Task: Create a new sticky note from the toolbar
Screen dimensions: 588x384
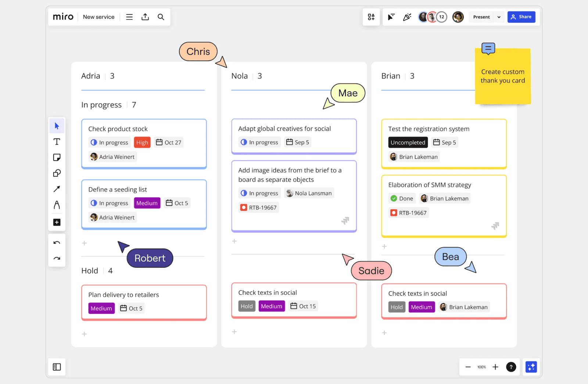Action: coord(57,157)
